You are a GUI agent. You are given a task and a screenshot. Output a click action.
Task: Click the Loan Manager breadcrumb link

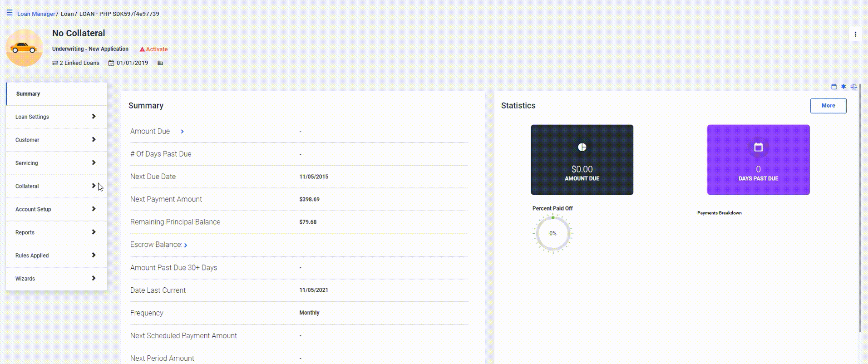(x=36, y=14)
